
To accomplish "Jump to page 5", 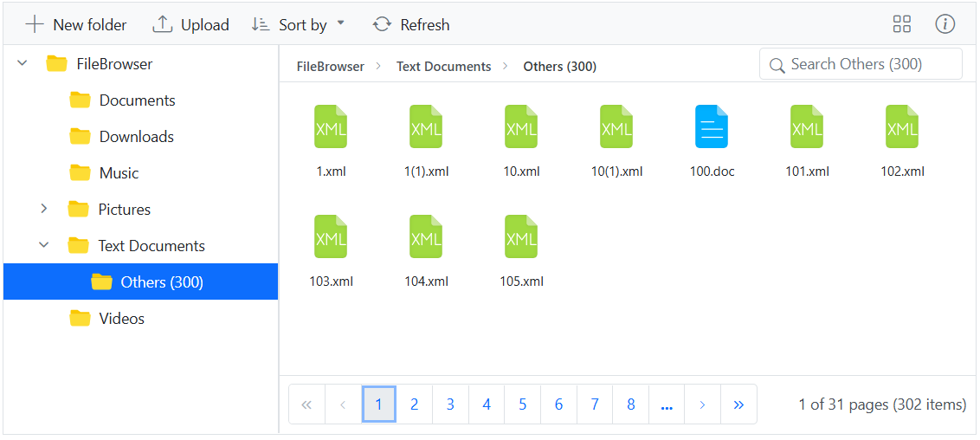I will tap(523, 404).
